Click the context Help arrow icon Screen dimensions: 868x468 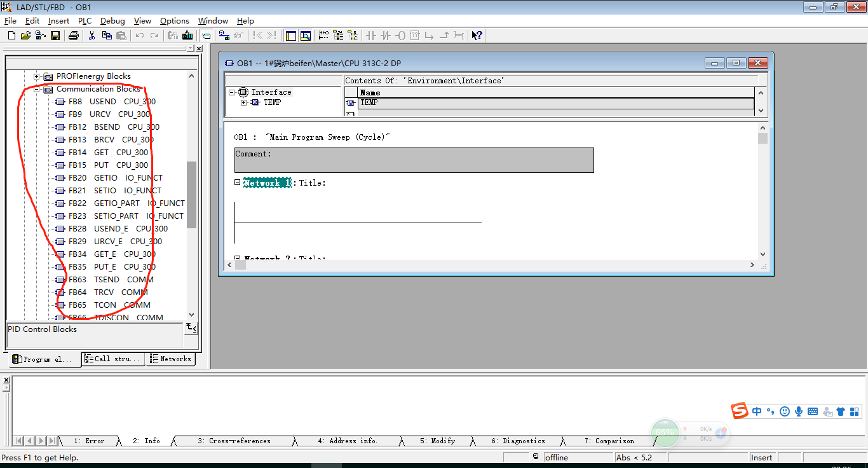pyautogui.click(x=477, y=36)
